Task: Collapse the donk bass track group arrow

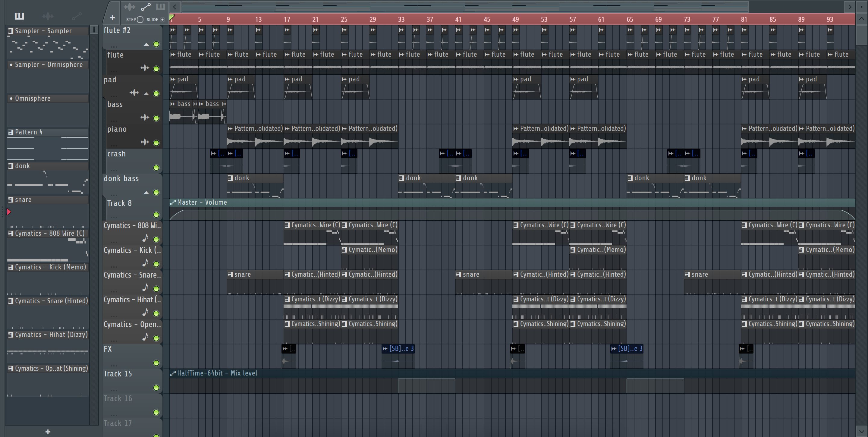Action: pos(146,193)
